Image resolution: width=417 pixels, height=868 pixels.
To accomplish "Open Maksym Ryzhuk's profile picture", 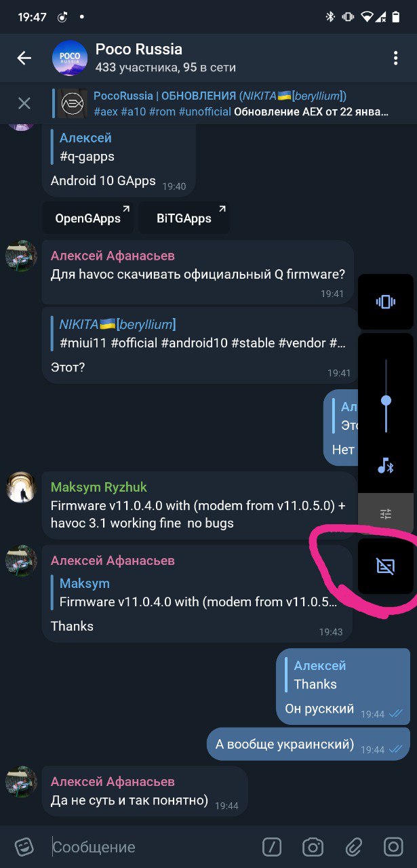I will [x=20, y=487].
